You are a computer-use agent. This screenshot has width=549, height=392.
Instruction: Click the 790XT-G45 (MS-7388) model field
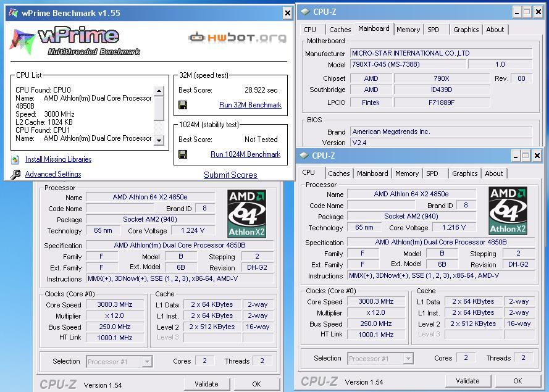tap(408, 64)
